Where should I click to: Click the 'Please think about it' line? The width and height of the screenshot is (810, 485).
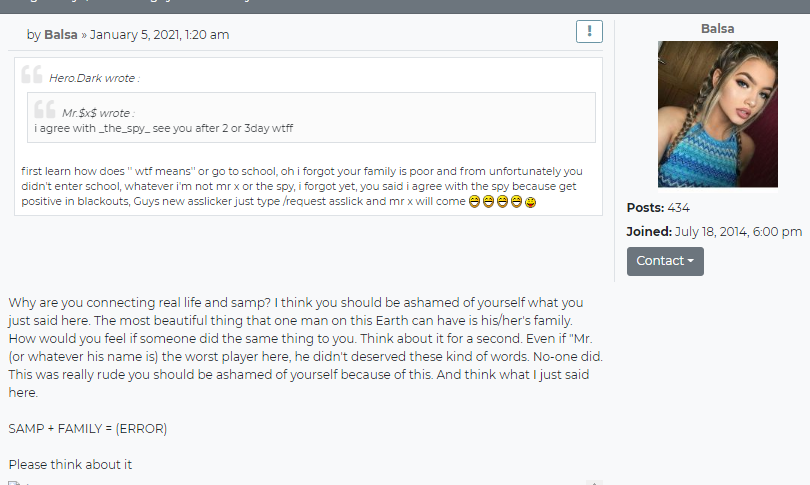pyautogui.click(x=70, y=464)
